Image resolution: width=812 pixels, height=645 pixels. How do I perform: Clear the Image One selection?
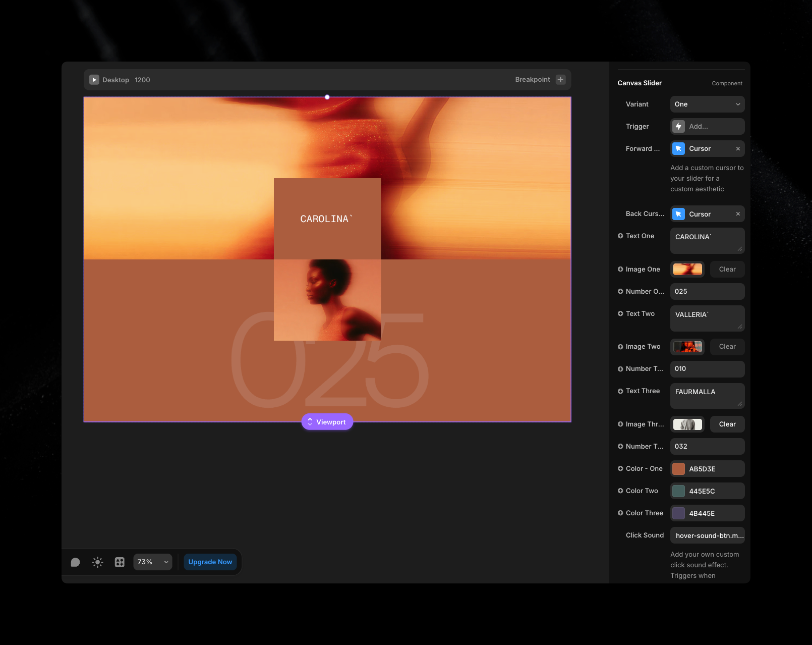[727, 270]
